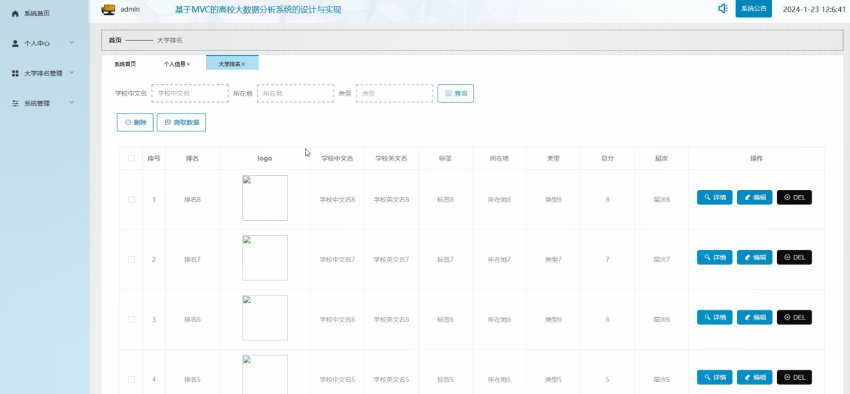Click DEL for row 学校中文名8
The width and height of the screenshot is (850, 394).
point(794,197)
